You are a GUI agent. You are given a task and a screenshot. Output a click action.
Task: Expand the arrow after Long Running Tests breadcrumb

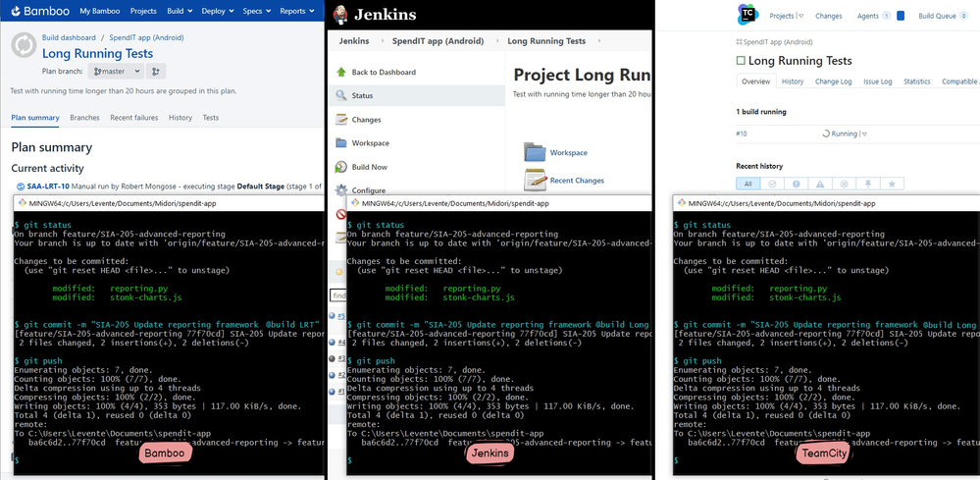point(598,41)
